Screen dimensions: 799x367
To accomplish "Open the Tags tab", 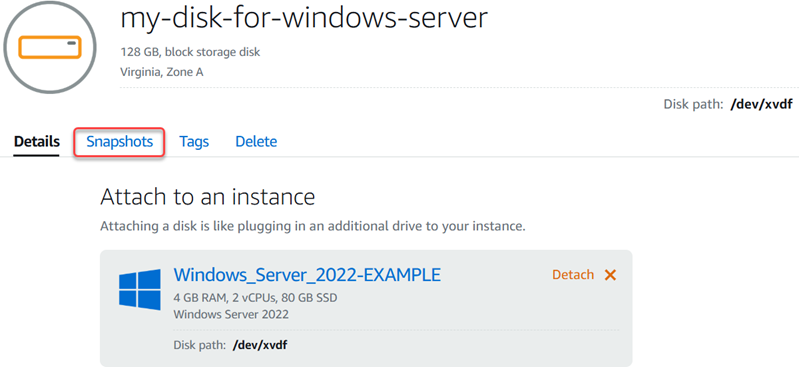I will tap(194, 142).
